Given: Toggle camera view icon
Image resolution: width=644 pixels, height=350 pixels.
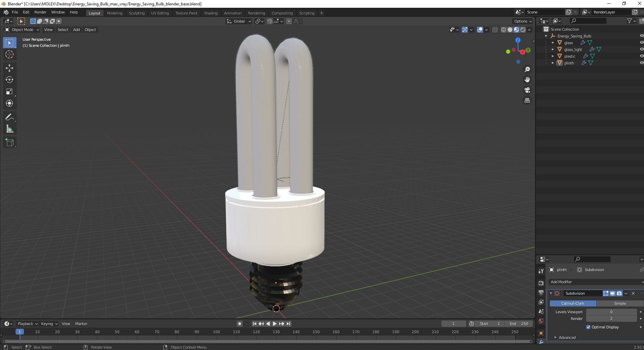Looking at the screenshot, I should (x=527, y=90).
